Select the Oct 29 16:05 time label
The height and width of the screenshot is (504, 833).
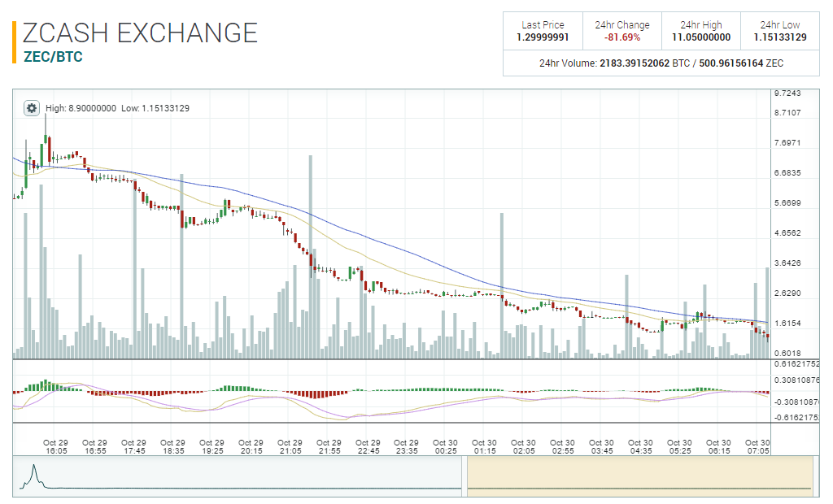coord(54,441)
